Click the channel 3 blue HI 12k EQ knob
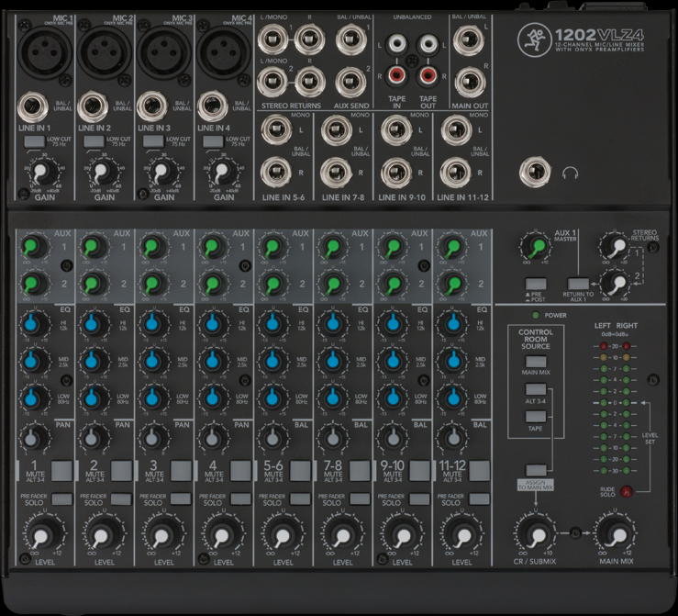The width and height of the screenshot is (678, 616). click(x=152, y=324)
